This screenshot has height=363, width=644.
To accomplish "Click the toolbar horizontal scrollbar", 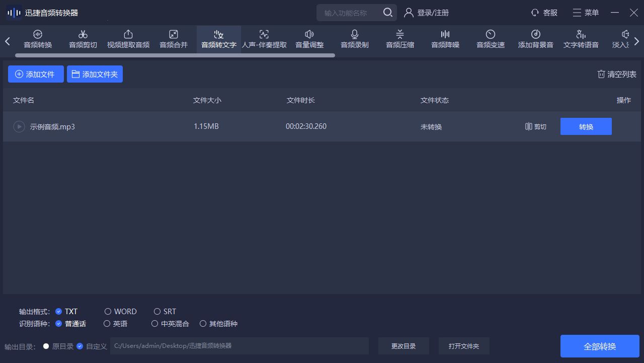I will tap(175, 55).
